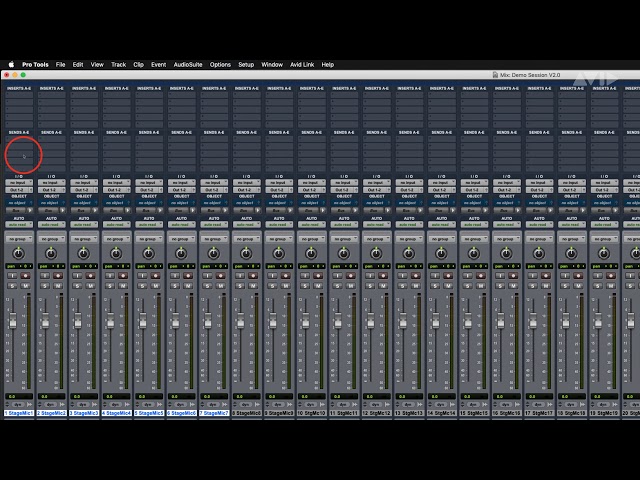Screen dimensions: 640x480
Task: Arm record on StageMic1 track
Action: (x=25, y=276)
